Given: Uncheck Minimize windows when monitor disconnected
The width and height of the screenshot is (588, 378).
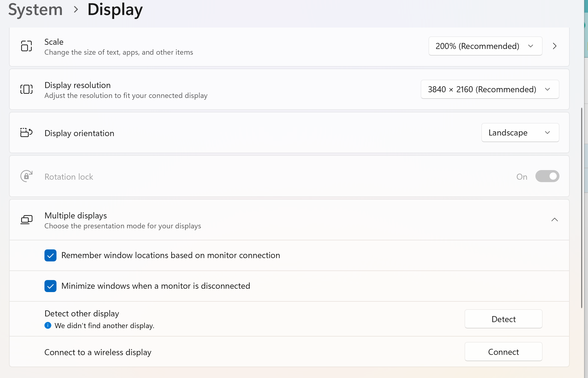Looking at the screenshot, I should pyautogui.click(x=50, y=286).
